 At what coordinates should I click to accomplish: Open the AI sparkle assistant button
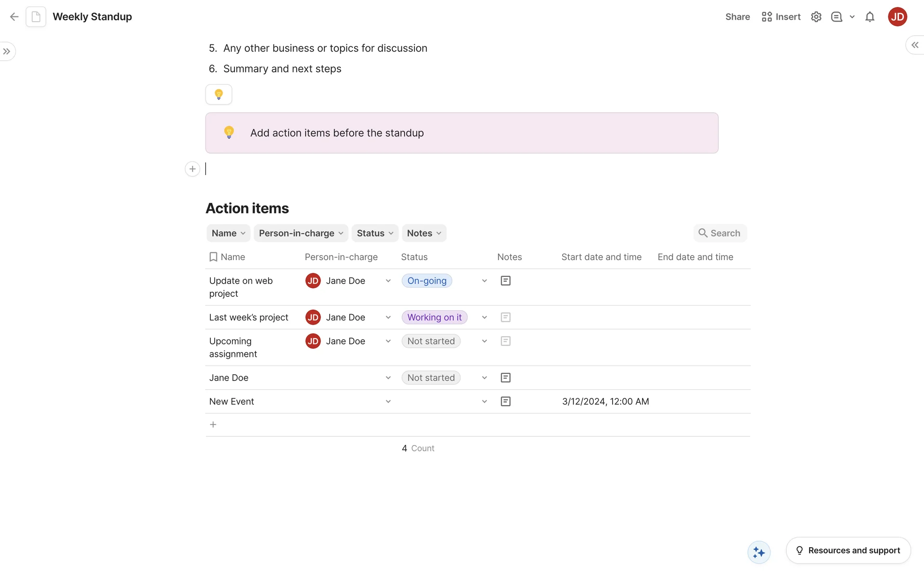pyautogui.click(x=759, y=552)
